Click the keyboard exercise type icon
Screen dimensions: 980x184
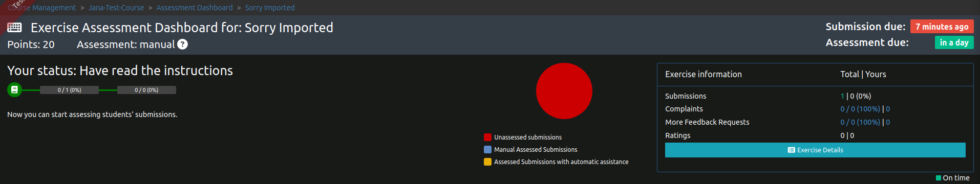14,28
